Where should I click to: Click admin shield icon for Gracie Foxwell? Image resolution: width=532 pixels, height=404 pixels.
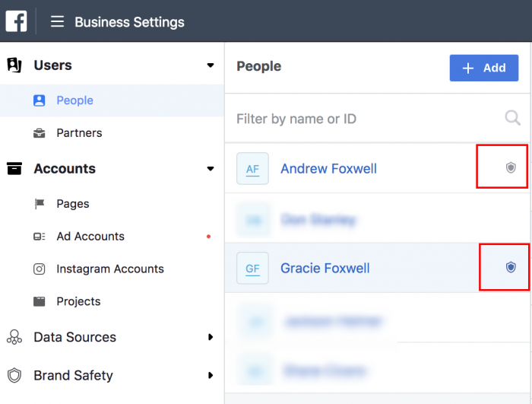[x=511, y=267]
